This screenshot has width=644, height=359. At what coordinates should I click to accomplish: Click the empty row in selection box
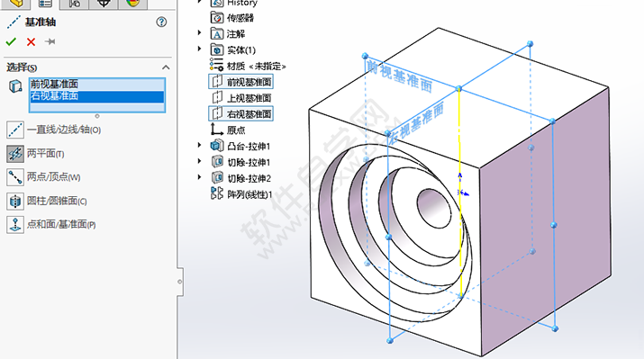(96, 107)
